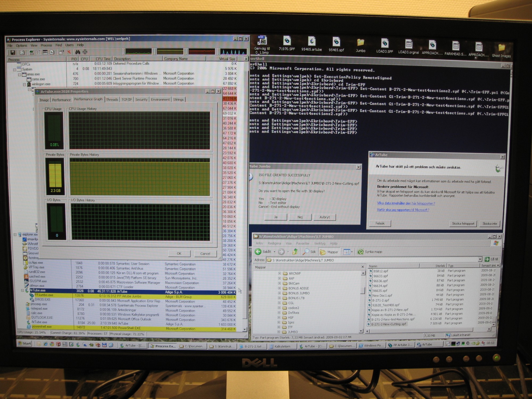
Task: Click the System Information graph icon
Action: 31,52
